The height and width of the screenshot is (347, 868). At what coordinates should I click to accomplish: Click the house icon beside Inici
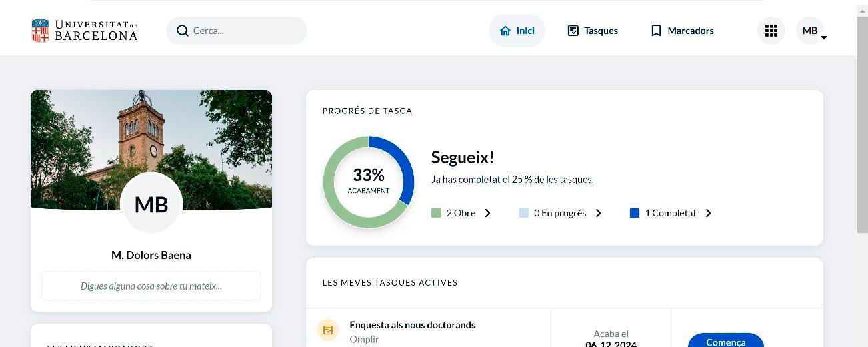coord(505,31)
